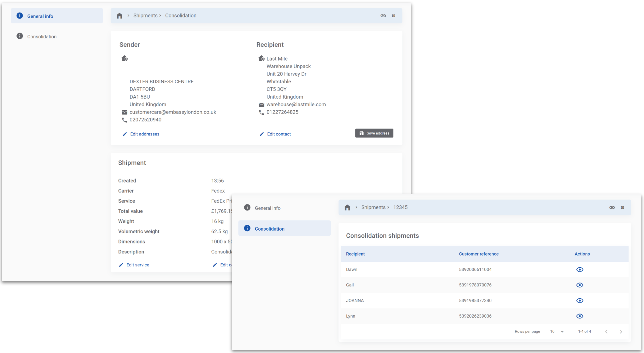This screenshot has width=644, height=353.
Task: Click the email envelope icon beside warehouse@lastmile.com
Action: pos(261,104)
